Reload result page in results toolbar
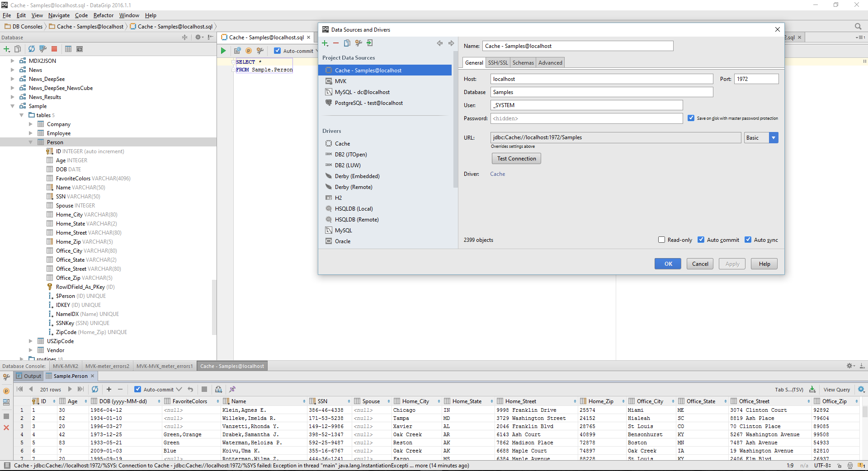Screen dimensions: 868x471 pos(94,389)
